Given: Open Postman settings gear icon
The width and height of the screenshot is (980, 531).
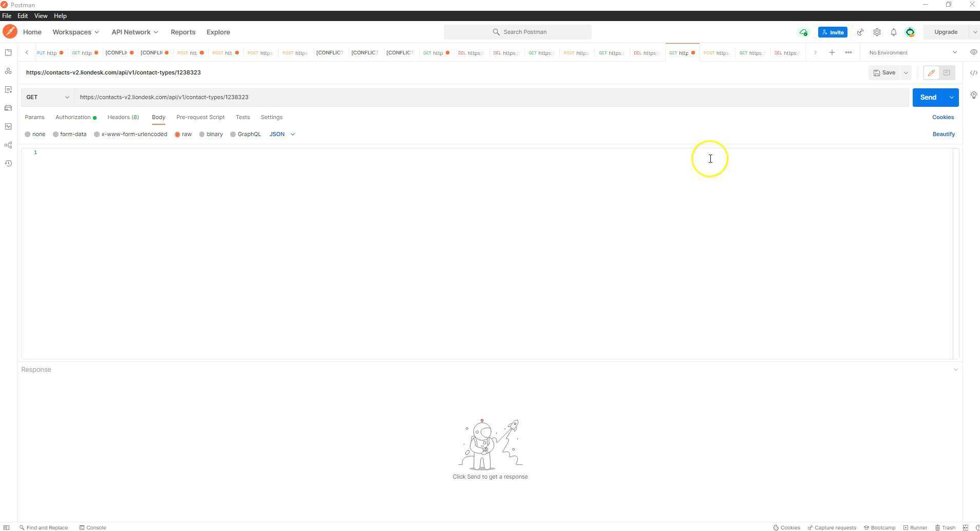Looking at the screenshot, I should tap(877, 32).
